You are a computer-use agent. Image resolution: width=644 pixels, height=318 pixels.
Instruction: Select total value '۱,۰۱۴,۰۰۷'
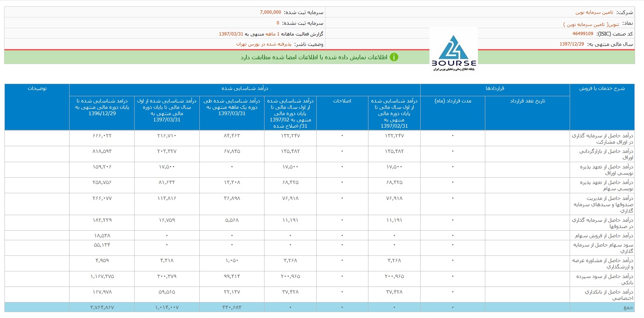[167, 308]
